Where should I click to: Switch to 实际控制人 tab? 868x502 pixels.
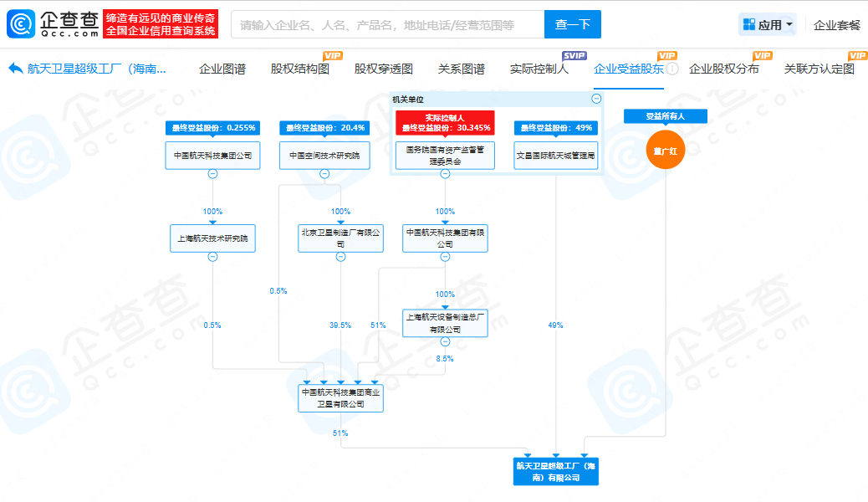pyautogui.click(x=539, y=69)
